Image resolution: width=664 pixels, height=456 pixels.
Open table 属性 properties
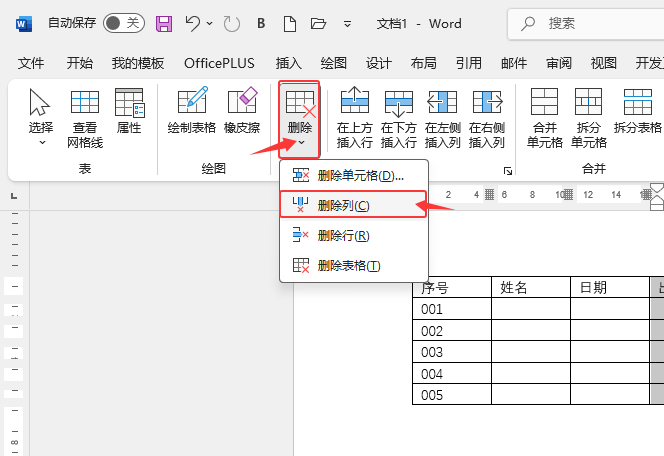point(129,111)
